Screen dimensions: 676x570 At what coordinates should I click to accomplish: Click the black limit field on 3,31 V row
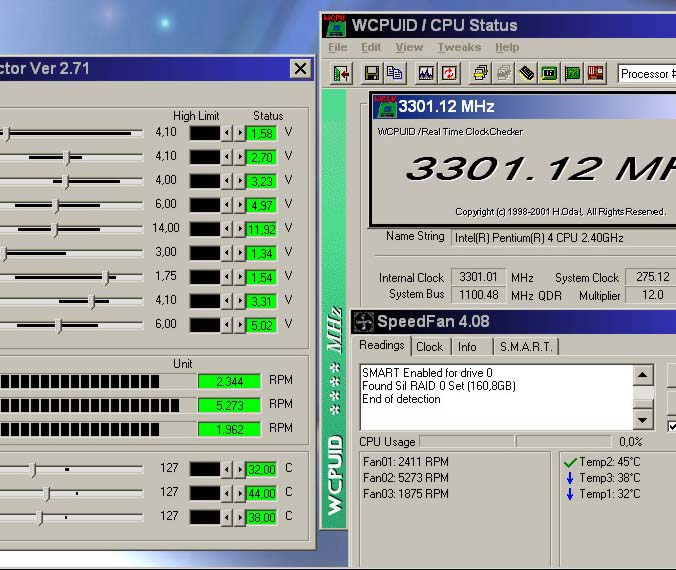(x=205, y=301)
